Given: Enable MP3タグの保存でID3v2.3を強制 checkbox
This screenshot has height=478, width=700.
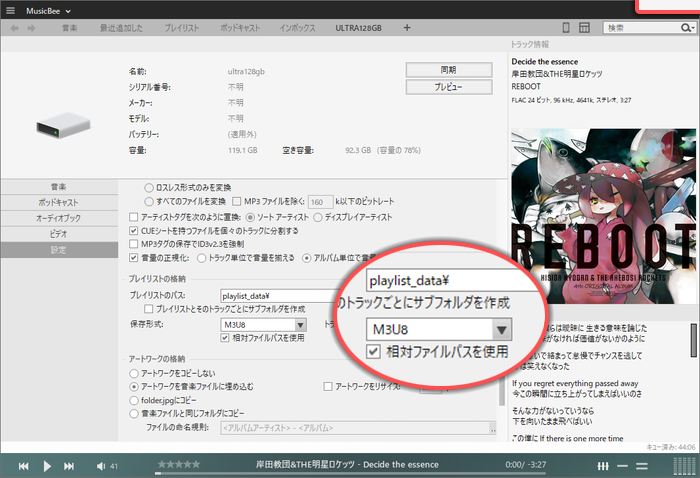Looking at the screenshot, I should (133, 244).
